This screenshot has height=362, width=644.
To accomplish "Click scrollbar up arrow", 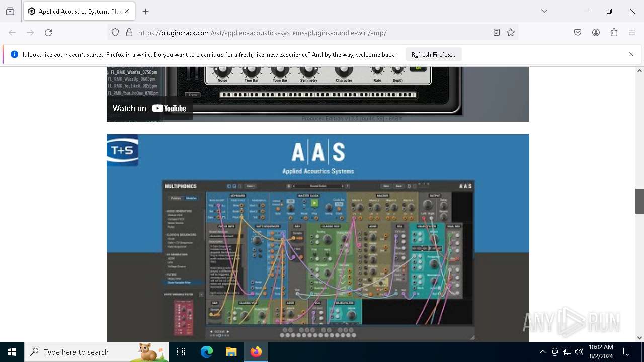I will point(639,71).
